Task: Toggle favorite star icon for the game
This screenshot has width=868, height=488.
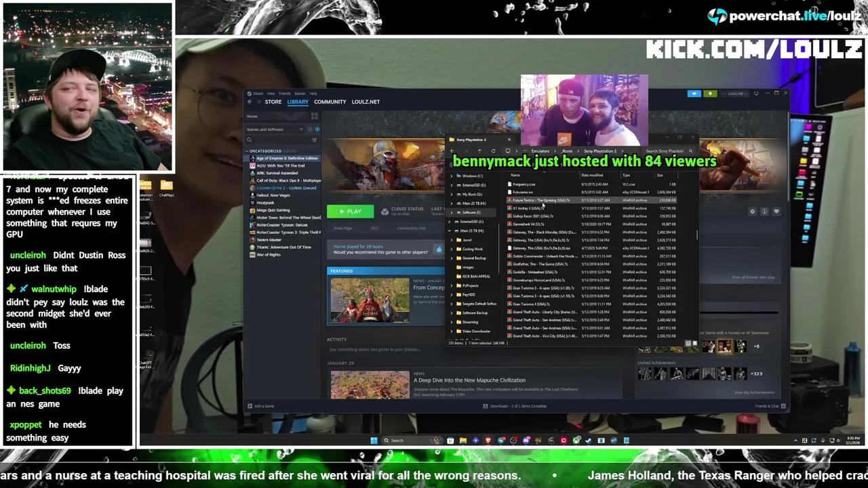Action: coord(776,211)
